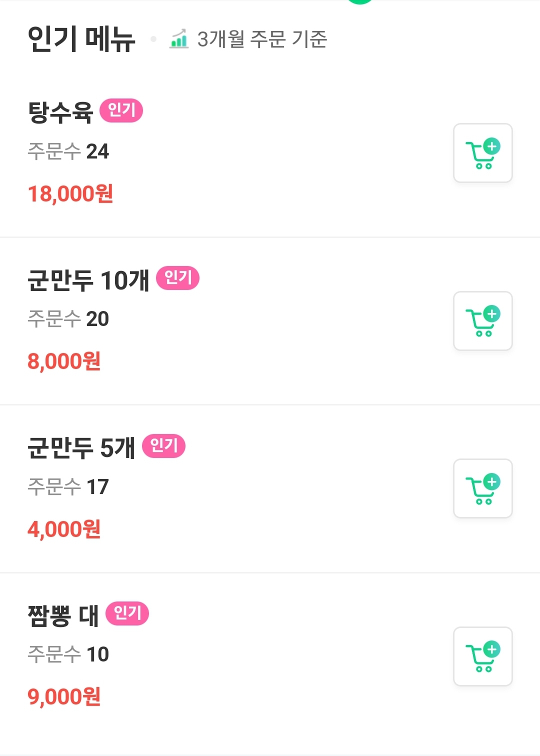Select the 18,000원 price of 탕수육
Viewport: 540px width, 756px height.
point(70,194)
